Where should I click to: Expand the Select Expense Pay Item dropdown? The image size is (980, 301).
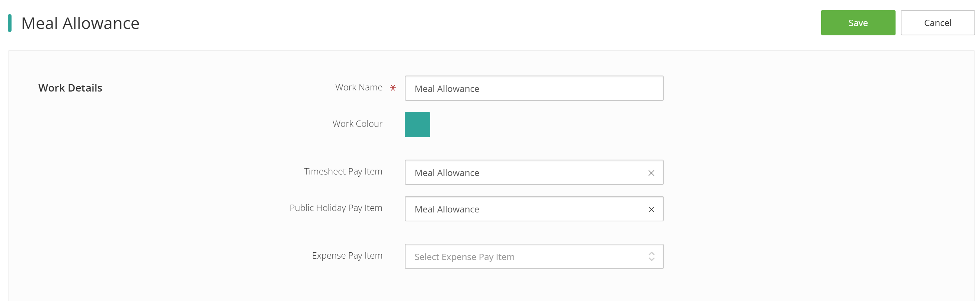click(534, 256)
